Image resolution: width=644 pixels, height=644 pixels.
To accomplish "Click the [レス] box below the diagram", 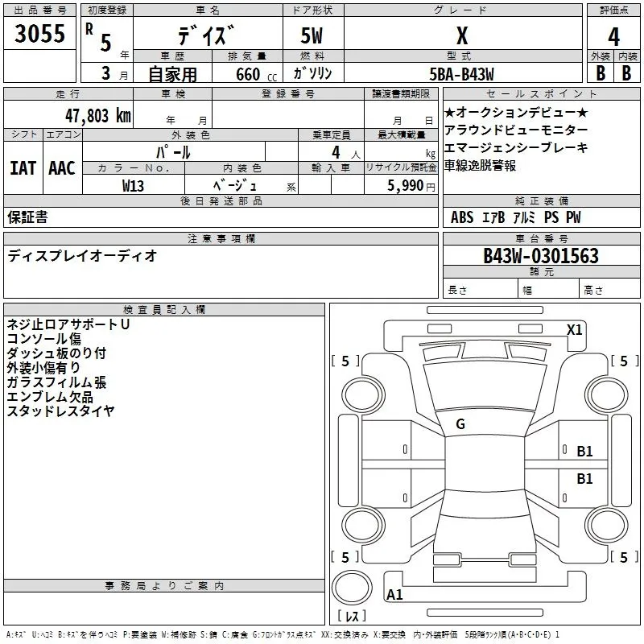I will pos(352,617).
